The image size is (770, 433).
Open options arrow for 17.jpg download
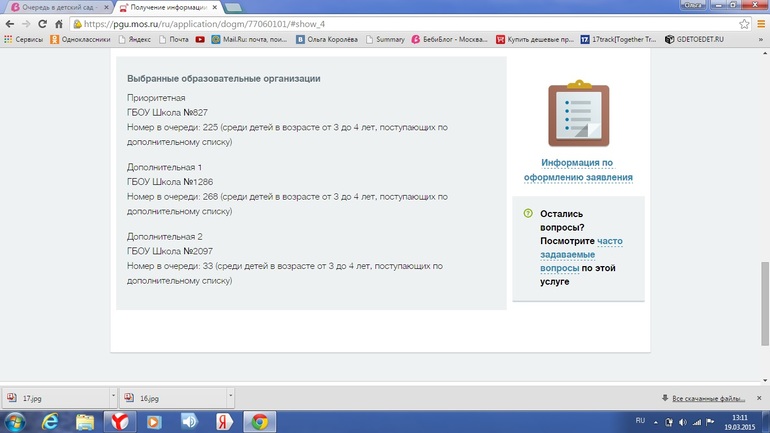point(113,397)
